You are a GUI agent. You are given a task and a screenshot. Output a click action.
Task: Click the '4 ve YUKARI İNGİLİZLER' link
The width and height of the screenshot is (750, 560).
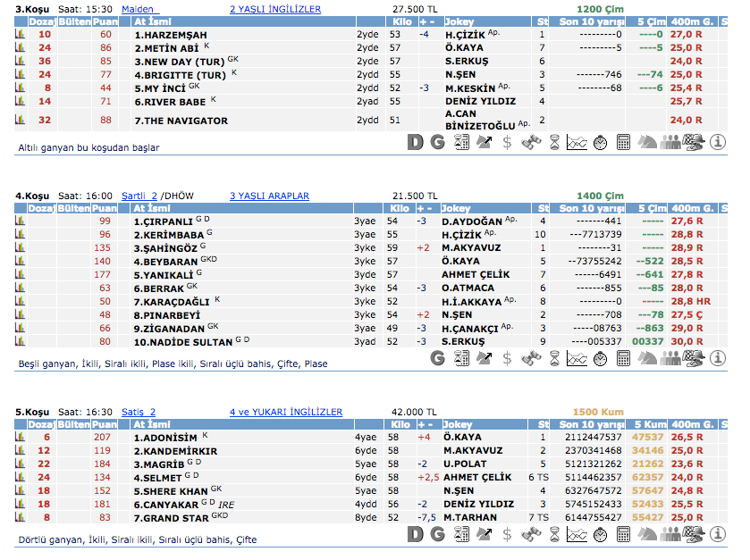point(285,413)
